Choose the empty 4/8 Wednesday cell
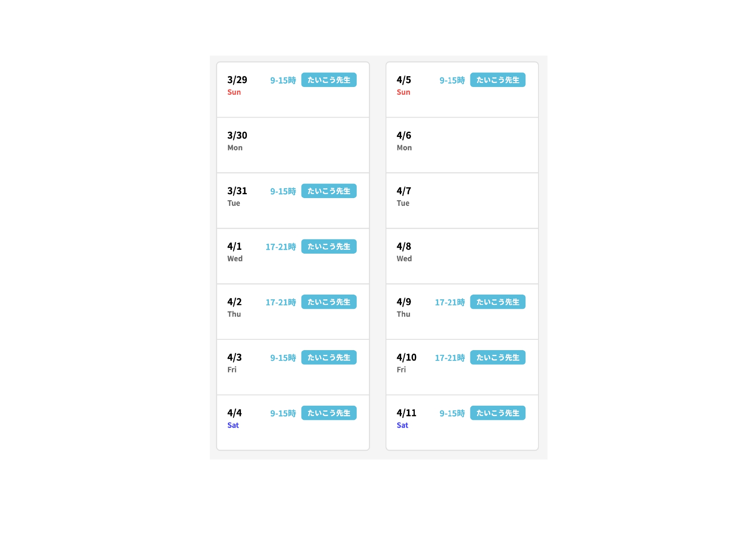Image resolution: width=756 pixels, height=534 pixels. point(462,256)
